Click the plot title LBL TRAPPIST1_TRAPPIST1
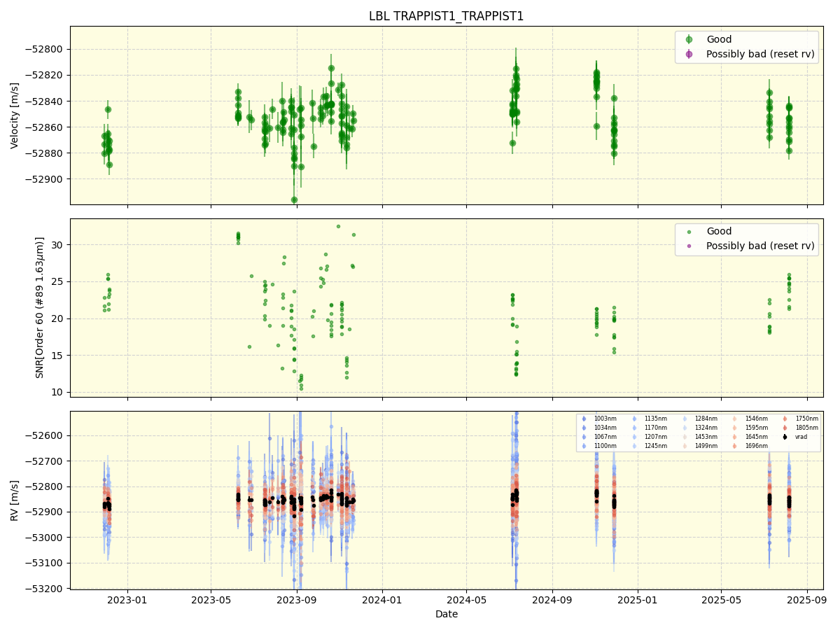This screenshot has width=840, height=630. (x=446, y=16)
